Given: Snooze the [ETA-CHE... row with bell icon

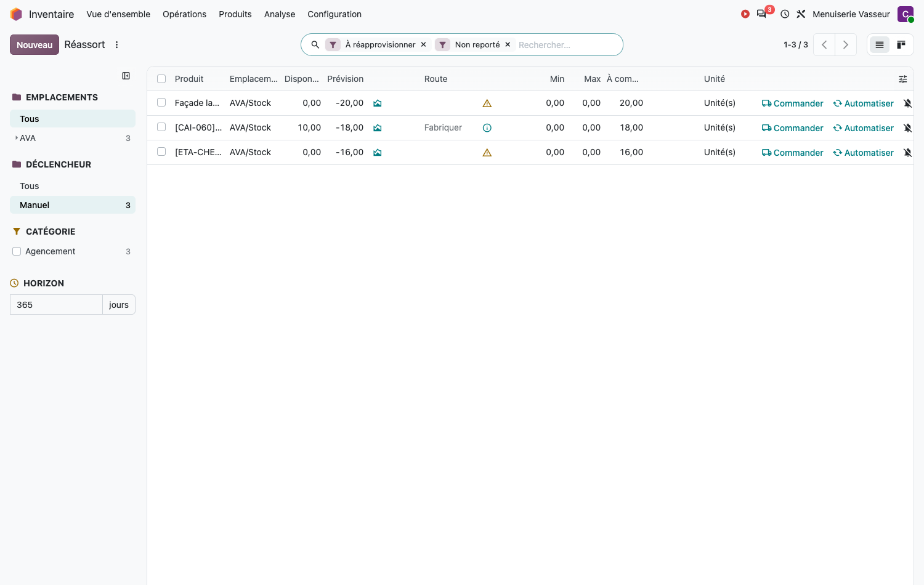Looking at the screenshot, I should click(x=907, y=153).
